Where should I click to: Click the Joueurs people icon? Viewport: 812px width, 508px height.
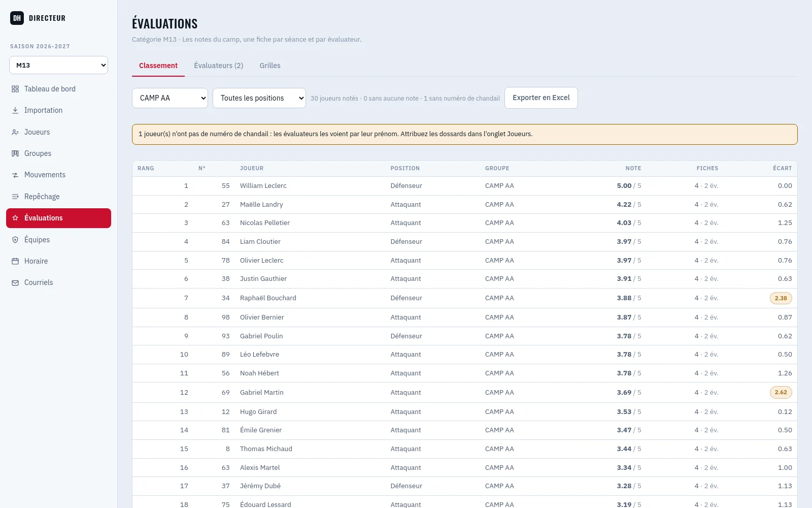click(15, 132)
